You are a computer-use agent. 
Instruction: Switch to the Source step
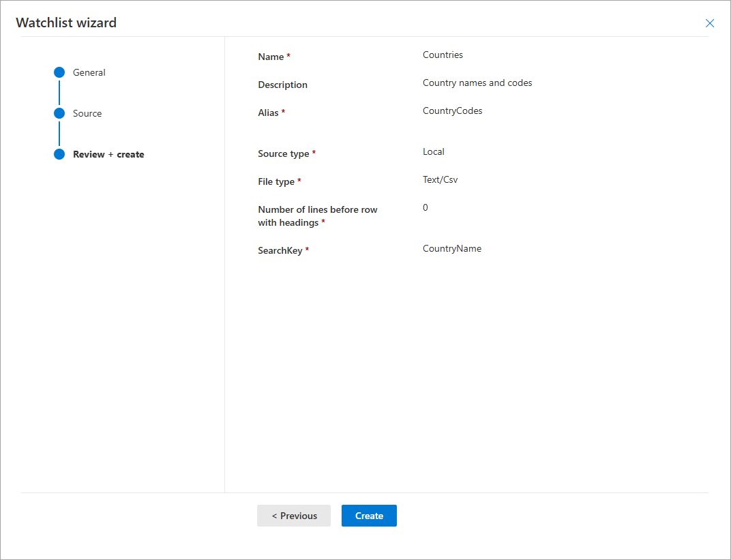coord(87,113)
